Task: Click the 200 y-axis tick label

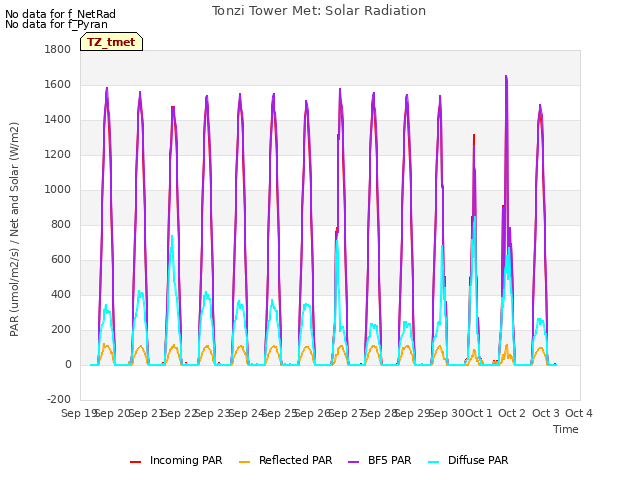Action: pos(61,330)
